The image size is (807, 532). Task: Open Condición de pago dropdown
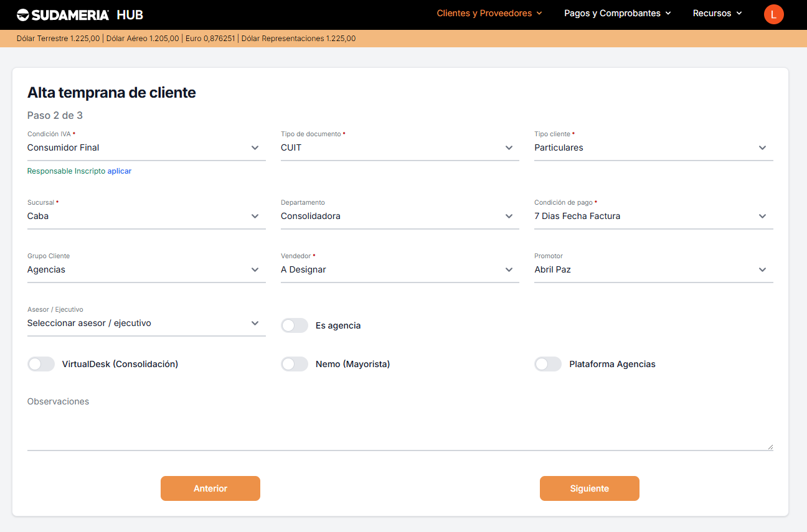(653, 217)
